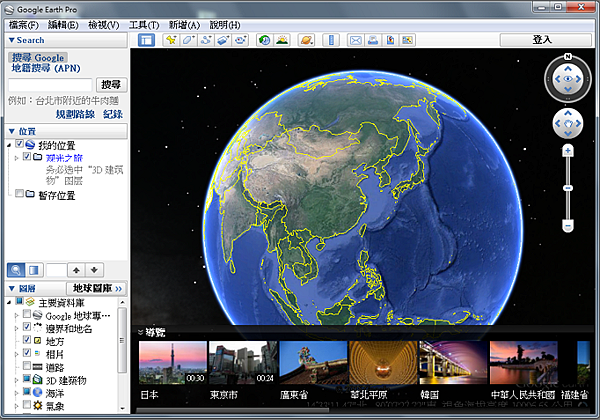Collapse the 圖層 panel triangle
600x420 pixels.
(11, 288)
